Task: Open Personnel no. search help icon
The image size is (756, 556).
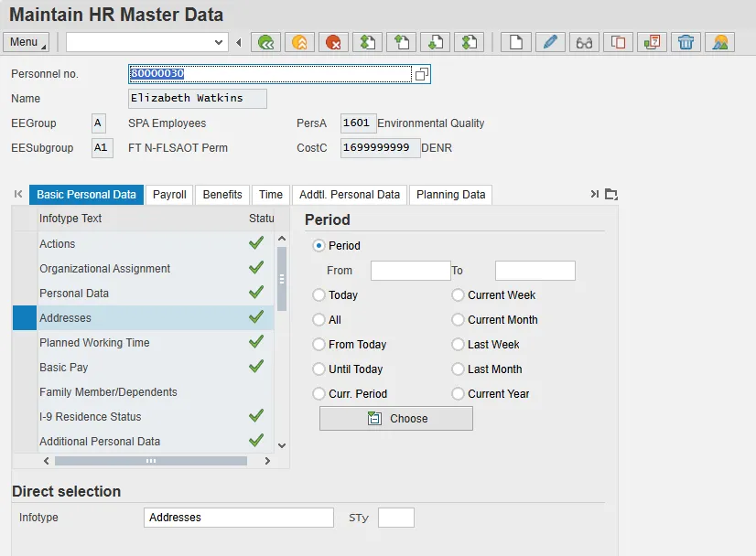Action: (x=421, y=74)
